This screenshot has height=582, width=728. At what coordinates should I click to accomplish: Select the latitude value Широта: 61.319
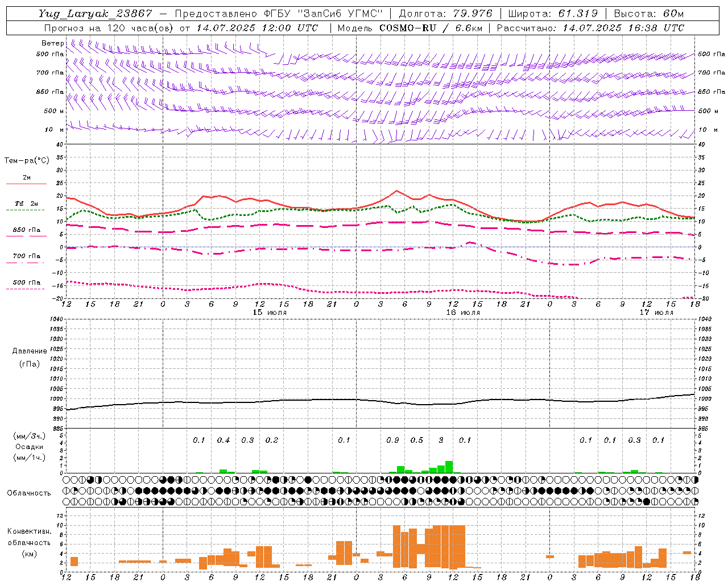point(553,14)
